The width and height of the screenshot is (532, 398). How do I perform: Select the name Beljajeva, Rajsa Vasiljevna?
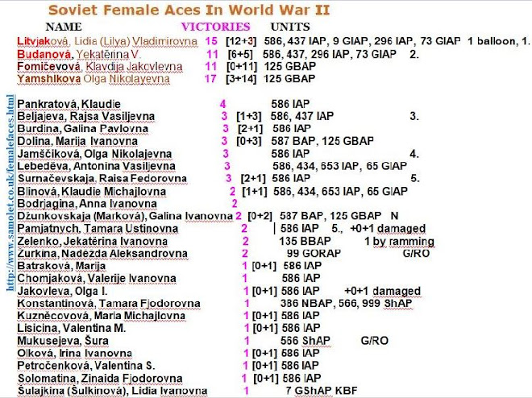tap(85, 116)
